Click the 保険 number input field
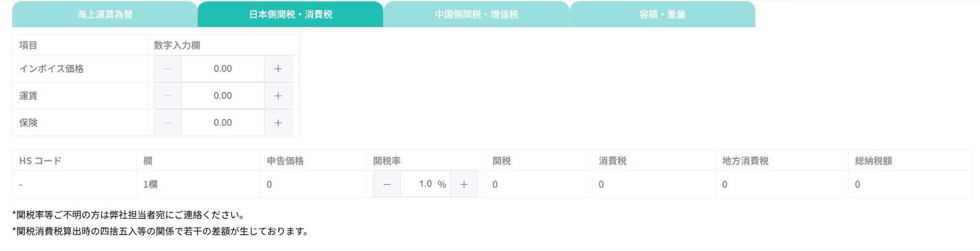Image resolution: width=980 pixels, height=251 pixels. [223, 122]
